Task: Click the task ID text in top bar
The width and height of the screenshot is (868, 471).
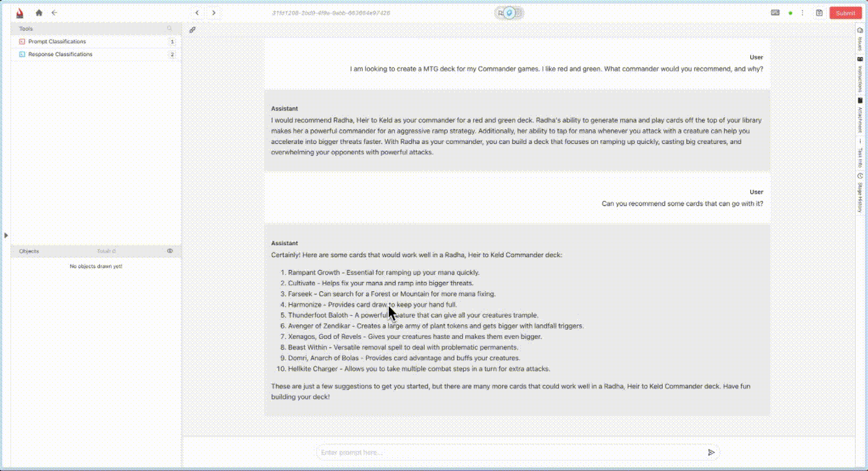Action: (x=331, y=13)
